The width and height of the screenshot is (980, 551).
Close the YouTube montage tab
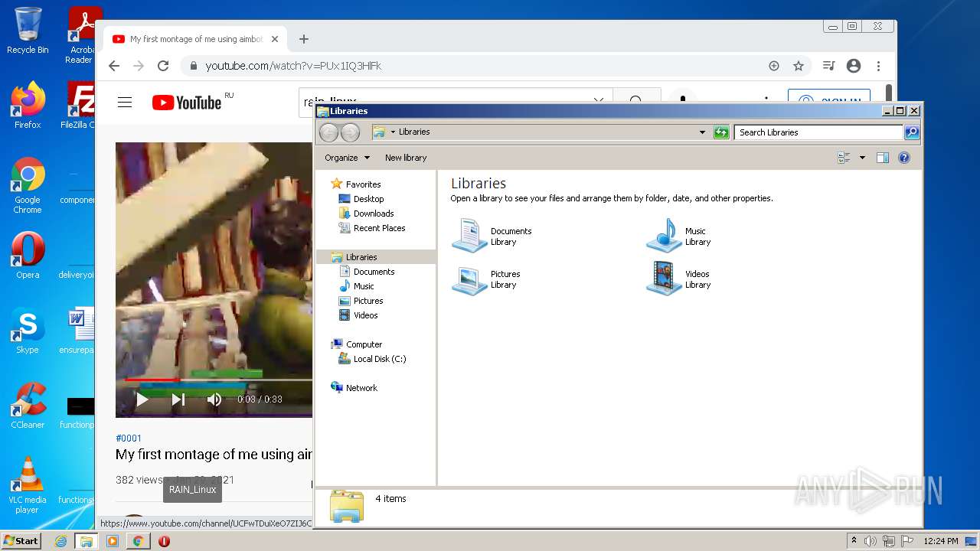(275, 39)
